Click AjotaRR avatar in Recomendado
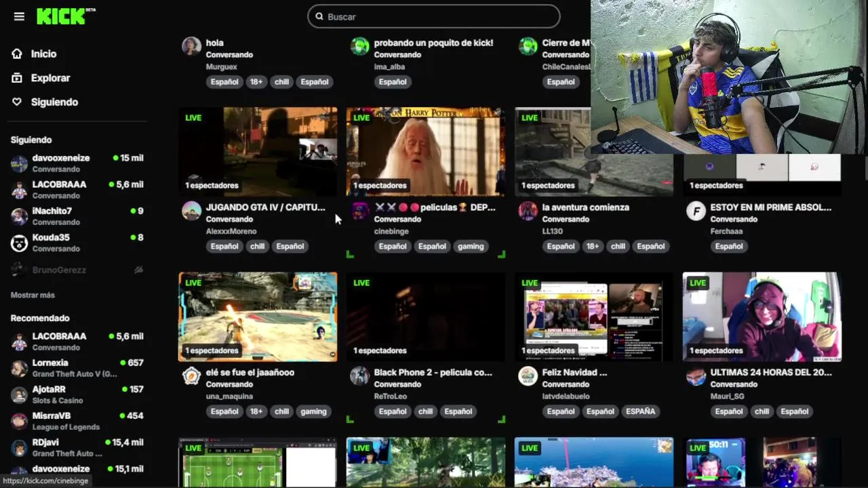Viewport: 868px width, 488px height. pos(19,394)
